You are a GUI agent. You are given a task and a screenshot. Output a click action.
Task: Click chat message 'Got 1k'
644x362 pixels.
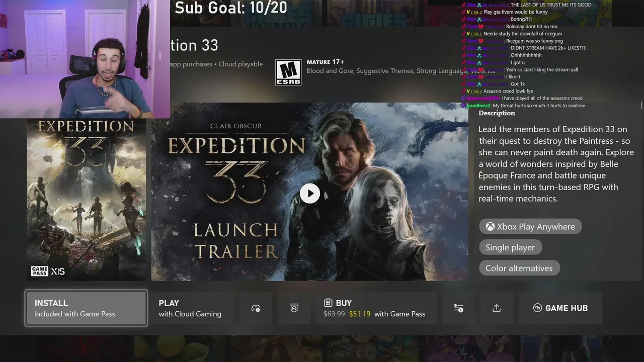coord(518,84)
